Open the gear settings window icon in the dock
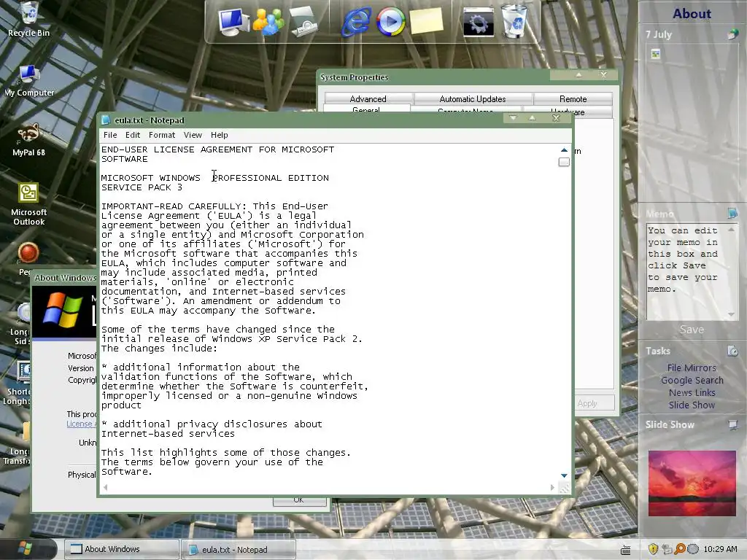 [479, 23]
